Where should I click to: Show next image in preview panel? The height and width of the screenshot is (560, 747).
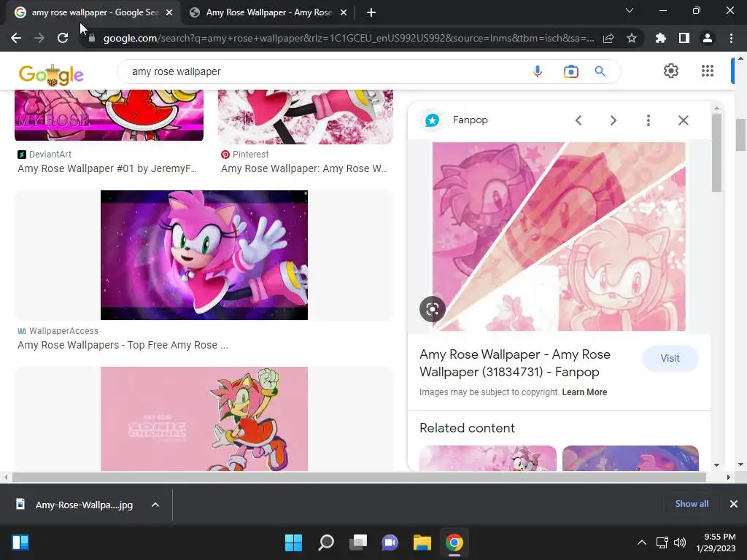point(613,120)
